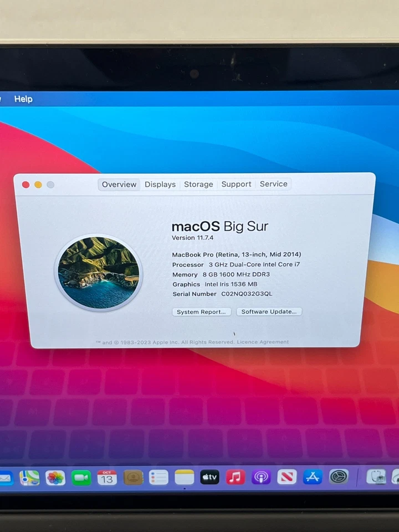Open the Mail envelope icon in the dock
Screen dimensions: 399x532
pos(6,478)
